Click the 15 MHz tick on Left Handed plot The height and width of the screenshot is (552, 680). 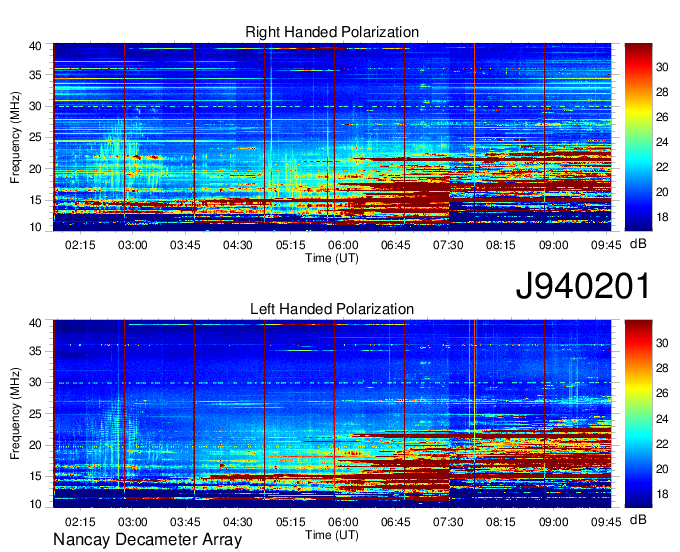point(35,477)
